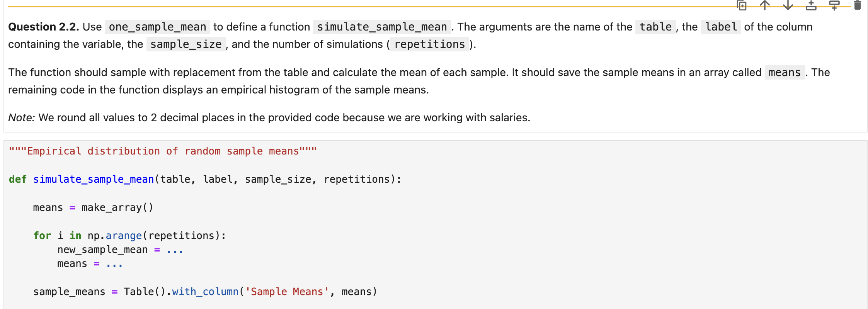Viewport: 868px width, 309px height.
Task: Click the Note sentence about rounding salaries
Action: tap(270, 117)
